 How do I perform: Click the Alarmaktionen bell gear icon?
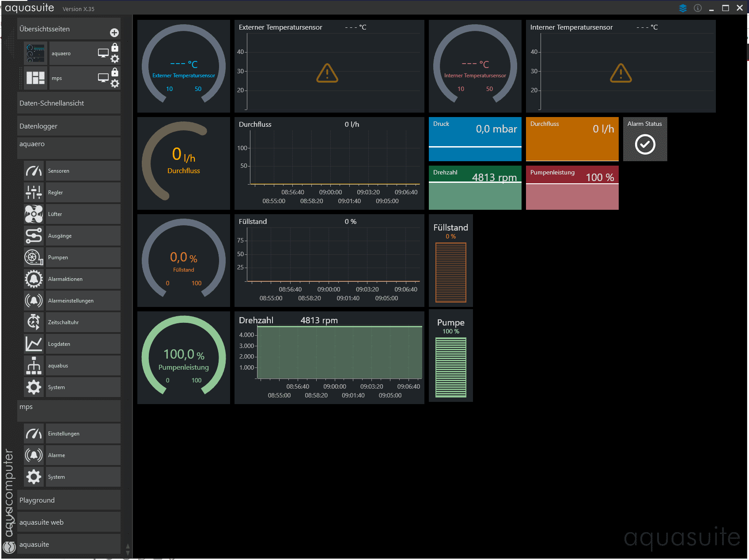click(34, 279)
